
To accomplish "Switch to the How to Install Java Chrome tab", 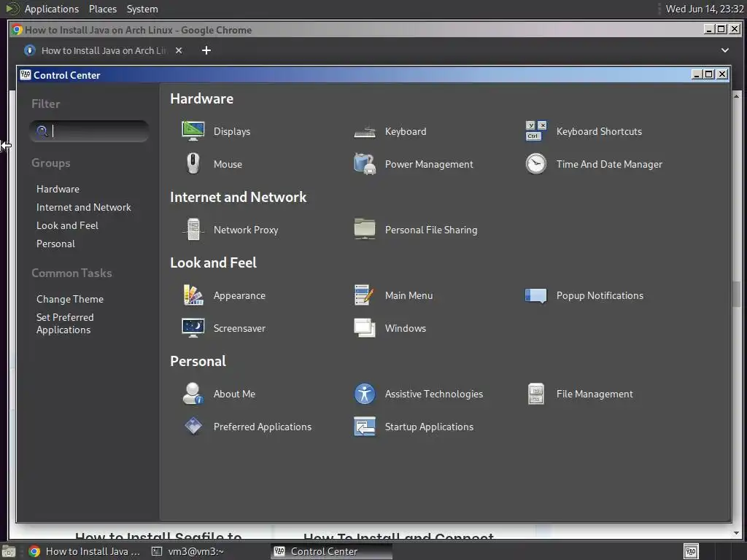I will [x=104, y=50].
